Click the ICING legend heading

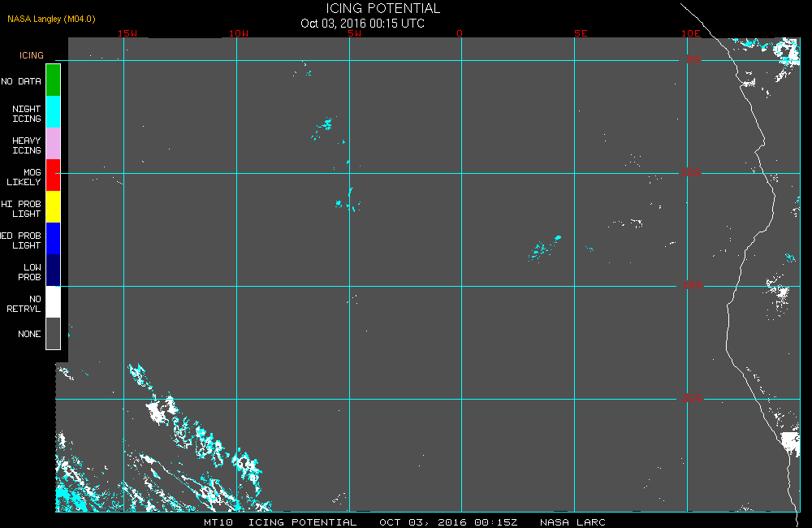(x=32, y=55)
